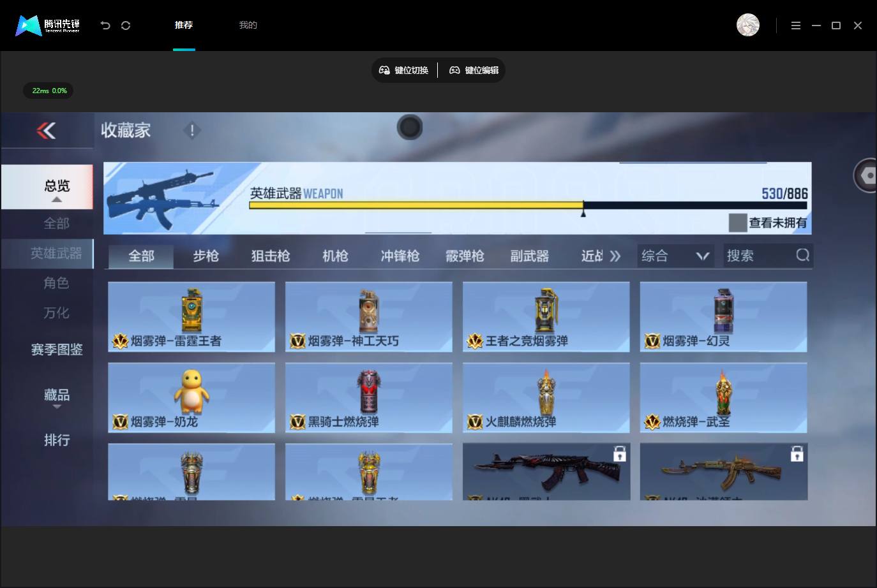This screenshot has height=588, width=877.
Task: Open the 燃烧弹-武圣 card
Action: (724, 398)
